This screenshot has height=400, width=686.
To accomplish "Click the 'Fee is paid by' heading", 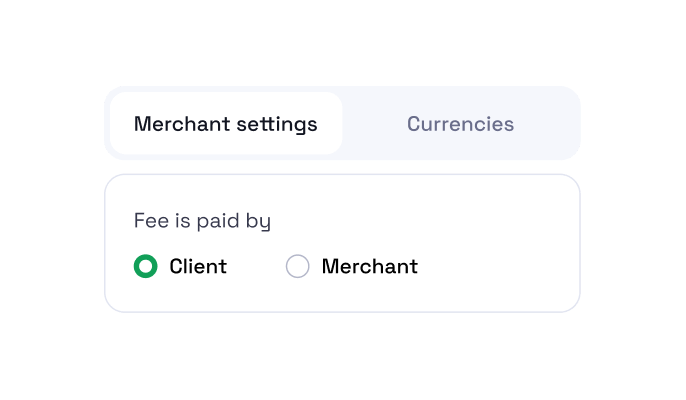I will point(202,221).
